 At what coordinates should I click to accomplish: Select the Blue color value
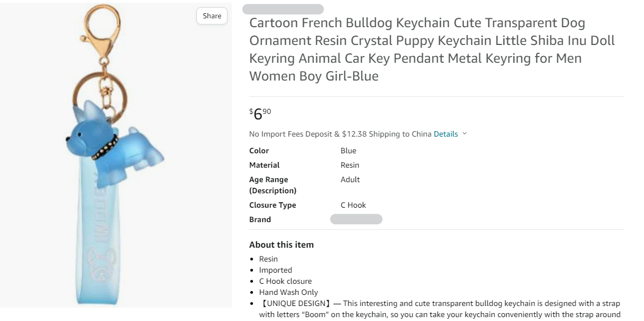coord(348,151)
